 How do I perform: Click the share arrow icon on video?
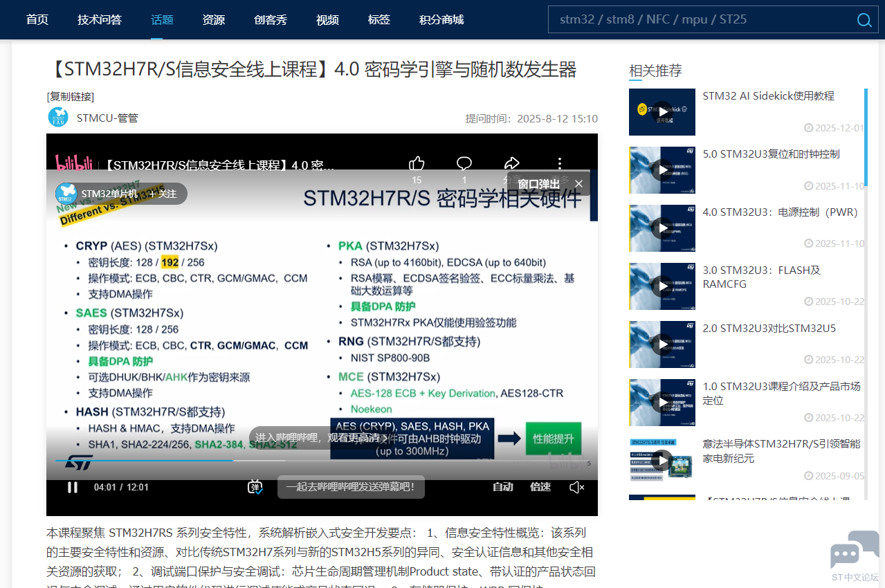click(x=512, y=164)
